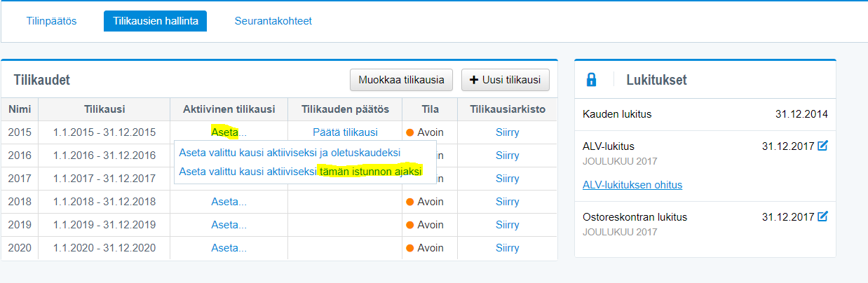Screen dimensions: 868x283
Task: Expand the Aseta options for year 2020
Action: pos(229,248)
